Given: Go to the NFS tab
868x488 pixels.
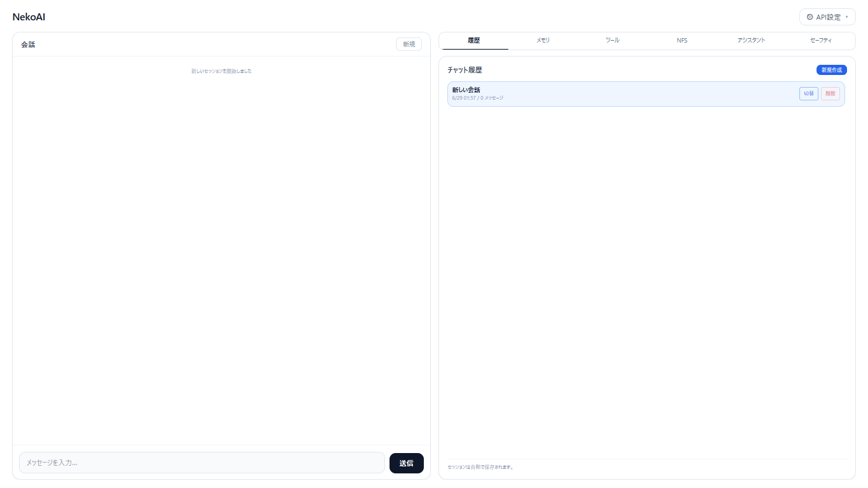Looking at the screenshot, I should click(x=682, y=41).
